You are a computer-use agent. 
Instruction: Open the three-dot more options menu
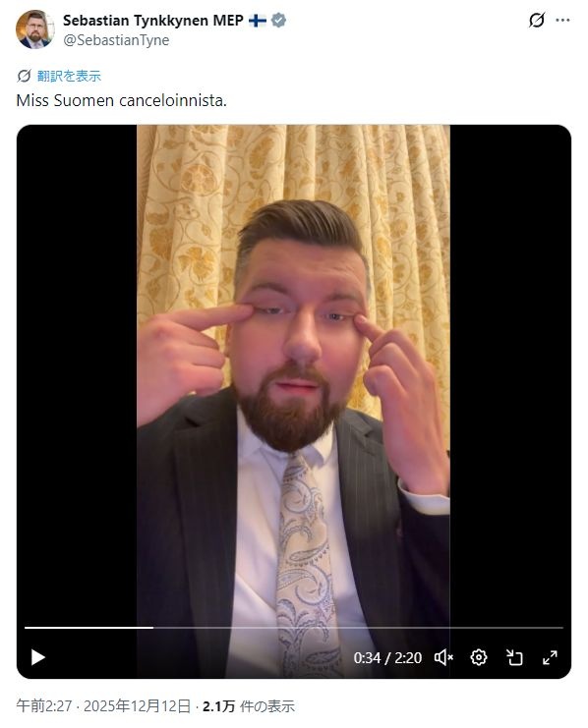[562, 20]
